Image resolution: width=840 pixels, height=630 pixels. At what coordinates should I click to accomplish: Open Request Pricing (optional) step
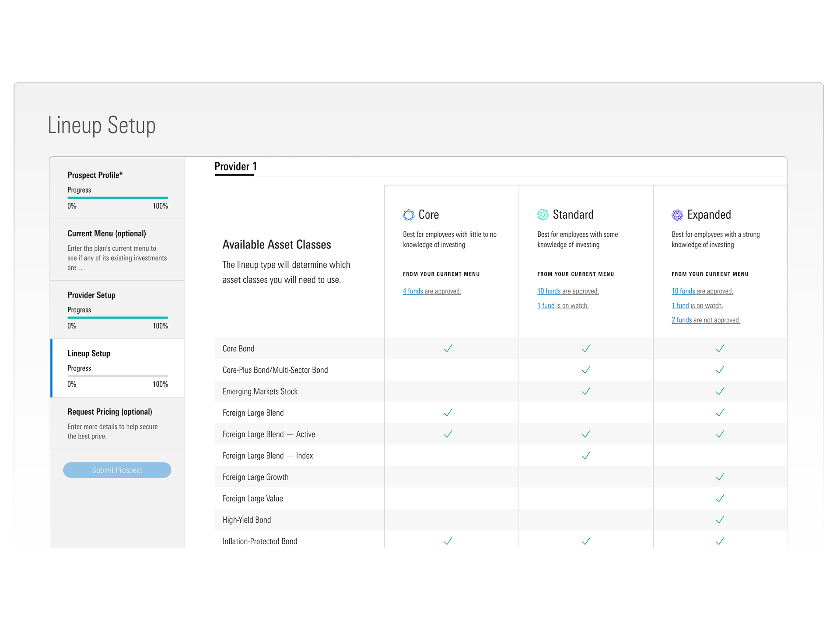(x=109, y=412)
